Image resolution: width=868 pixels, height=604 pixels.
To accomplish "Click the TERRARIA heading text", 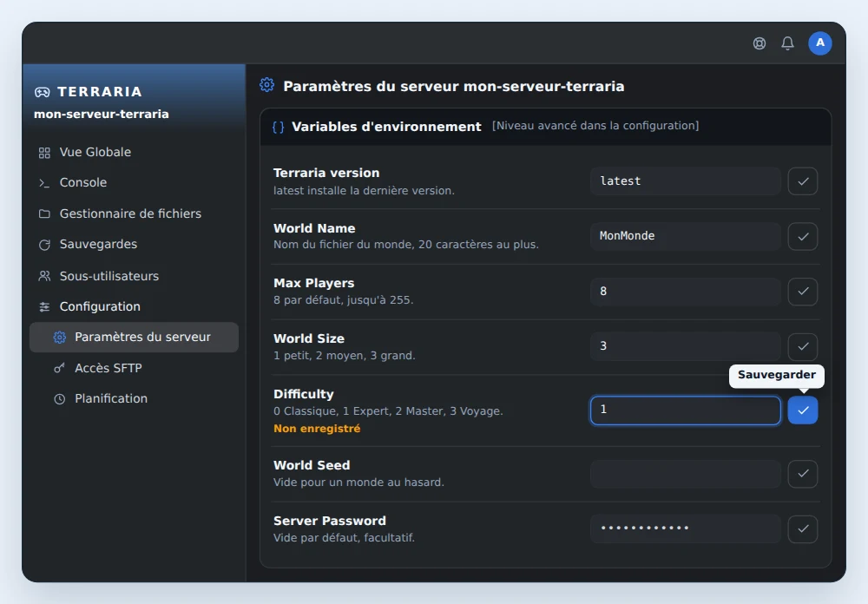I will (x=100, y=92).
